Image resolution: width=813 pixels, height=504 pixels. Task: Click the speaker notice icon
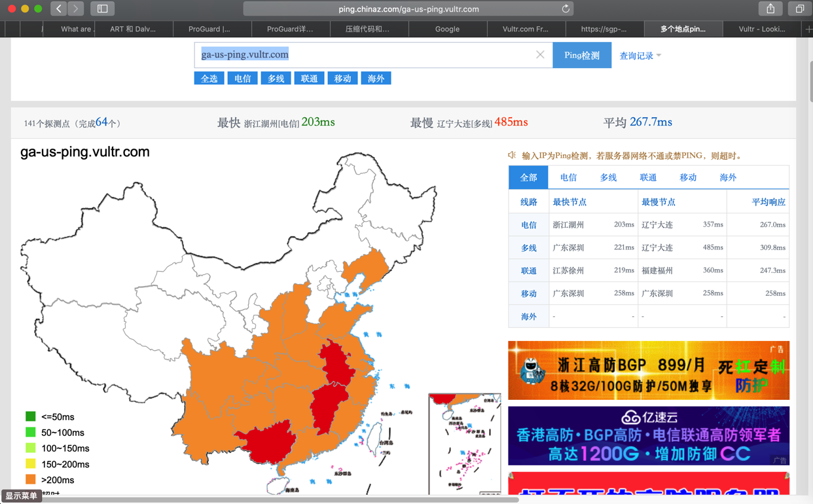512,155
